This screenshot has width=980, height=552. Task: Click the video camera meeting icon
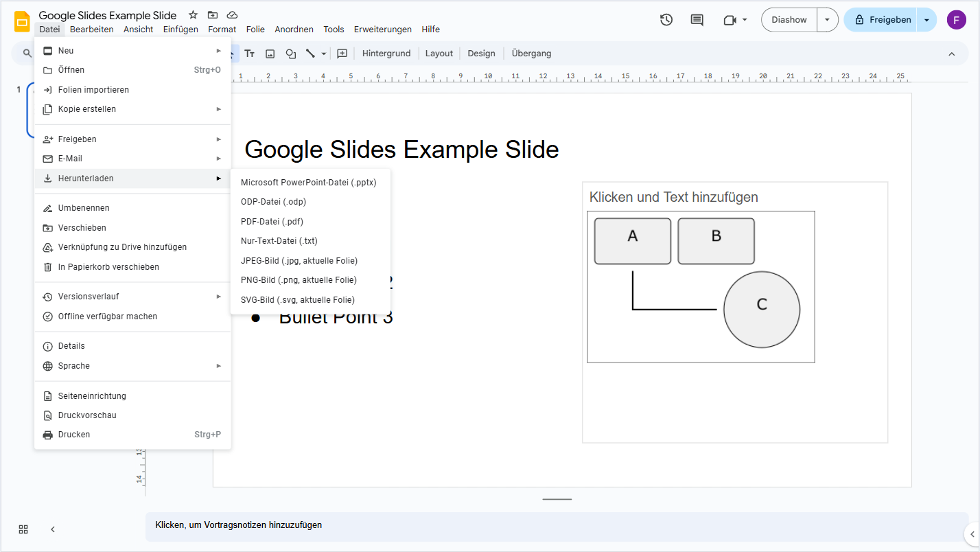coord(730,20)
